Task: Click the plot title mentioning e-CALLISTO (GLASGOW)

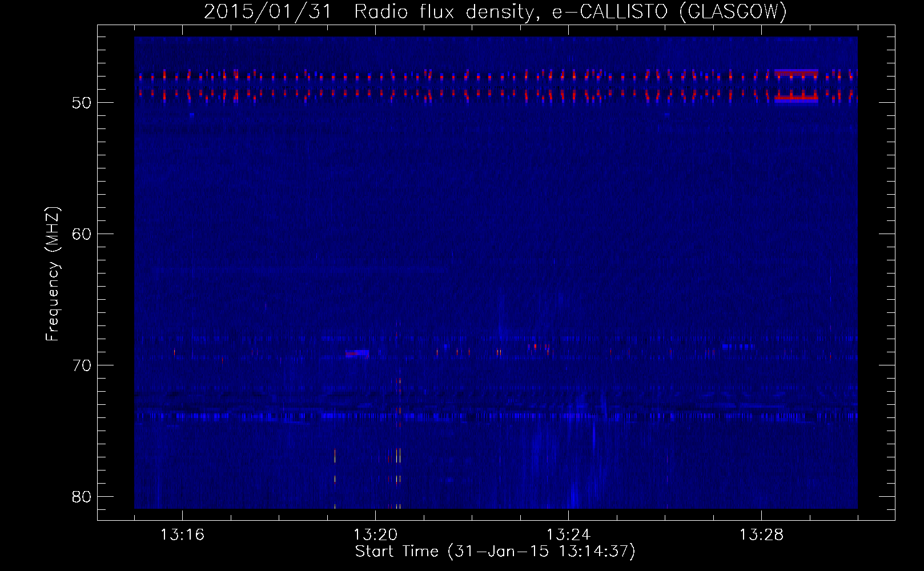Action: tap(495, 11)
